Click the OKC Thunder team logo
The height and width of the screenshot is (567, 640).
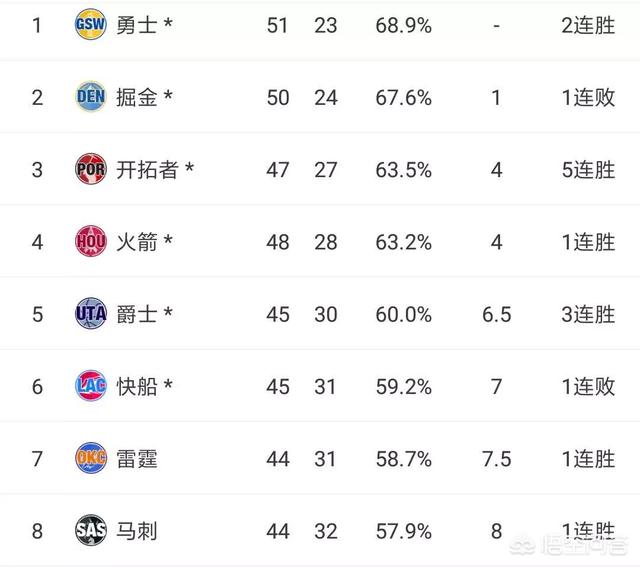(91, 458)
